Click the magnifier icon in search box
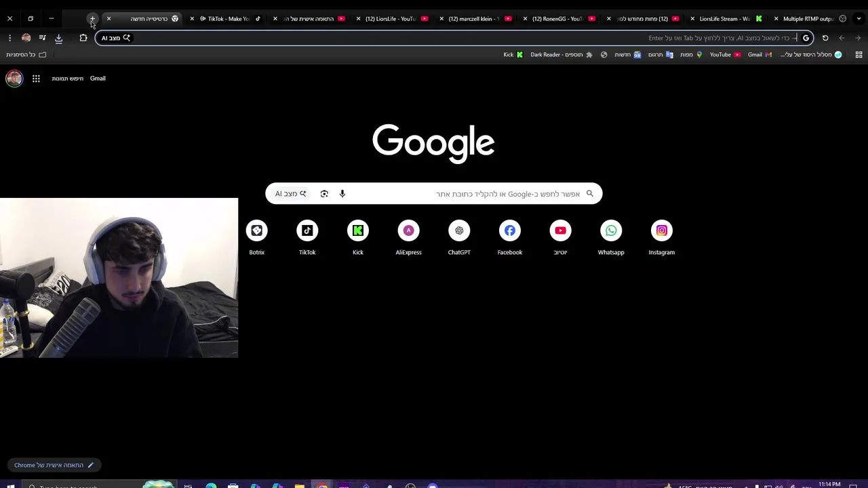This screenshot has height=488, width=868. [590, 194]
